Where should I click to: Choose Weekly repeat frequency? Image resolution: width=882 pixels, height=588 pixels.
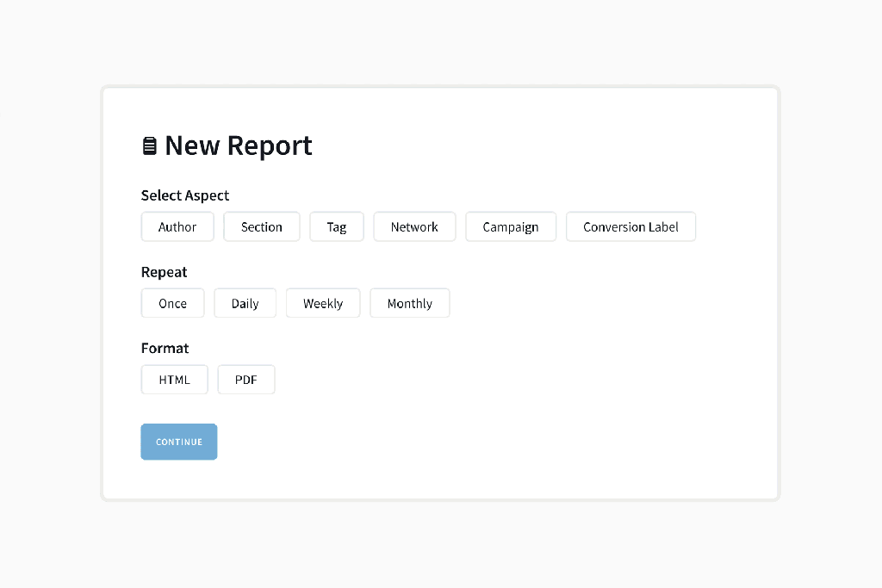(x=323, y=303)
